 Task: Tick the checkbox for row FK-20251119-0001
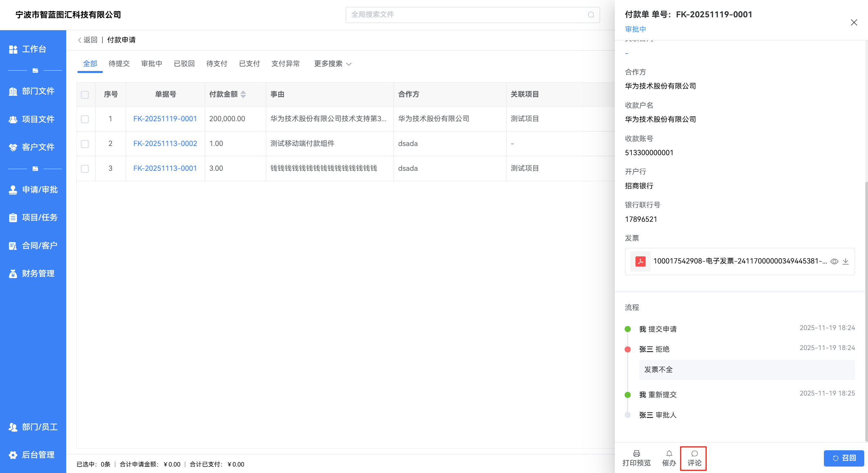(85, 119)
